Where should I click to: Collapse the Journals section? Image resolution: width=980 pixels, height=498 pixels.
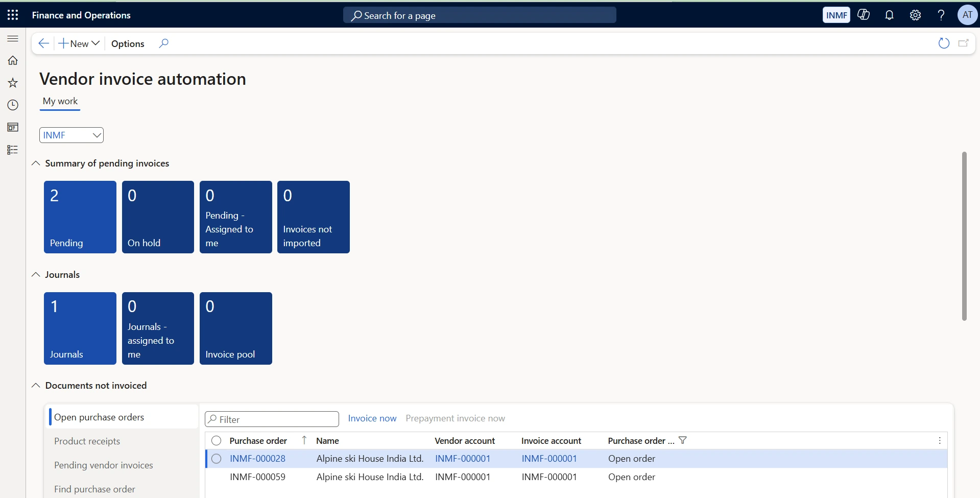pos(36,275)
